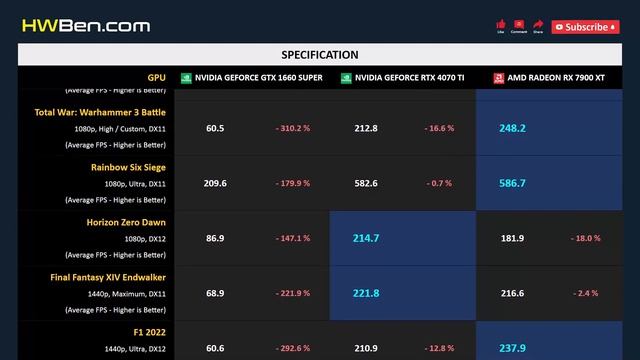640x360 pixels.
Task: Click the Horizon Zero Dawn title
Action: pos(126,222)
